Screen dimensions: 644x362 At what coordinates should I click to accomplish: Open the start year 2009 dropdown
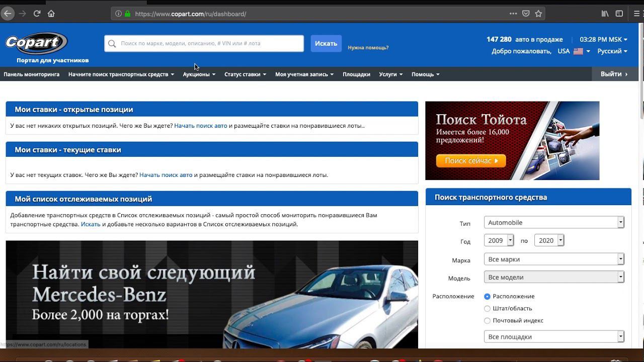[x=499, y=240]
